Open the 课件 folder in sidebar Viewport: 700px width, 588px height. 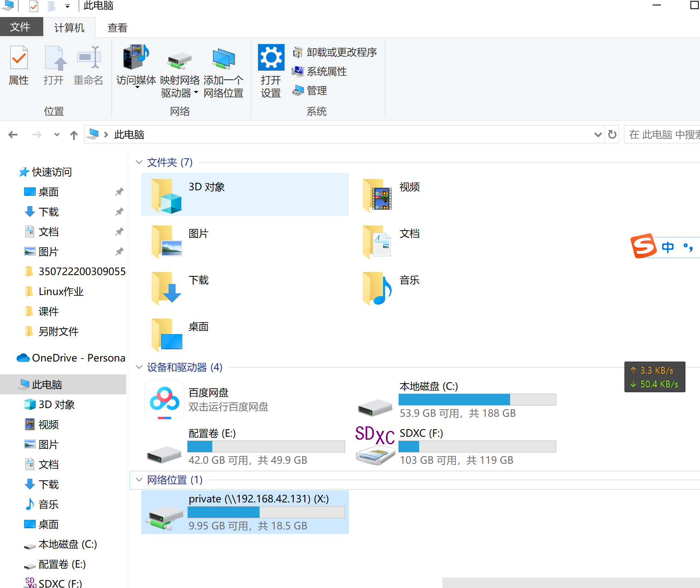pos(49,312)
